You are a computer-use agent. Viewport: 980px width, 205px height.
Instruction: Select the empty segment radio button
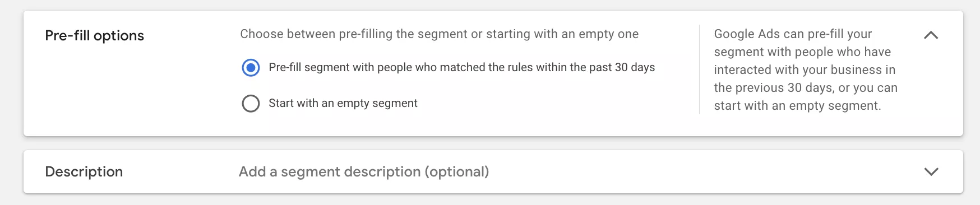point(251,104)
